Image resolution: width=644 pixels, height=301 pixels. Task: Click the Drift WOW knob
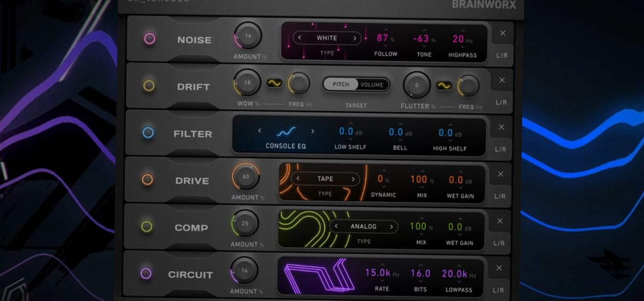pyautogui.click(x=247, y=83)
